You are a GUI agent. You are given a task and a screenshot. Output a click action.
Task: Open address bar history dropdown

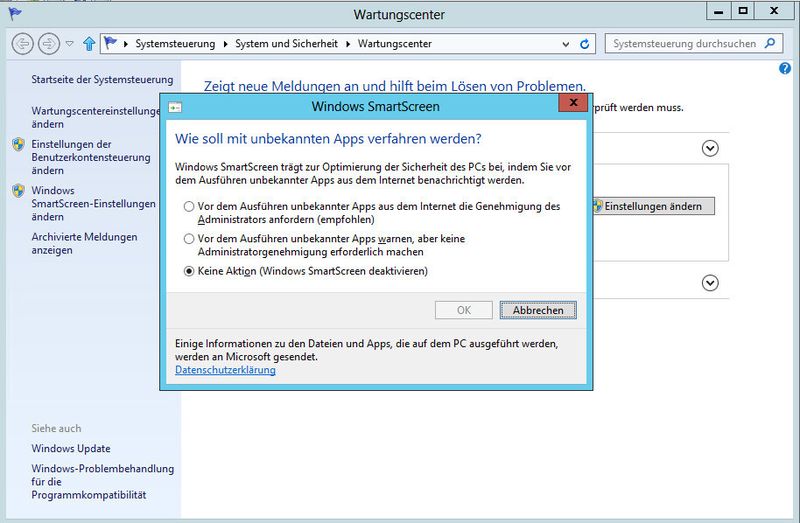pyautogui.click(x=565, y=44)
